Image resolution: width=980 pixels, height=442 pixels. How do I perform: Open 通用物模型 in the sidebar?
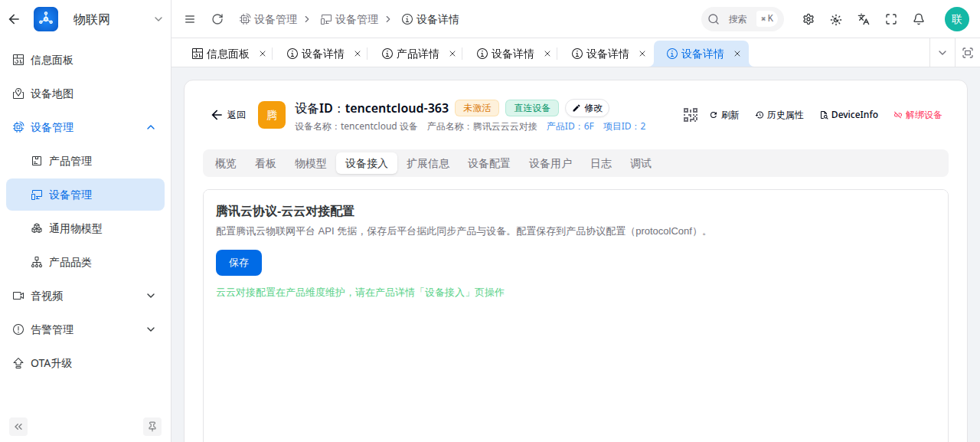tap(85, 228)
